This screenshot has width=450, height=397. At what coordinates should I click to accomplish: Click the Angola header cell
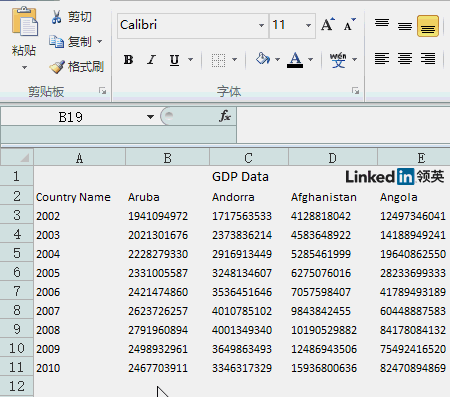pyautogui.click(x=398, y=197)
